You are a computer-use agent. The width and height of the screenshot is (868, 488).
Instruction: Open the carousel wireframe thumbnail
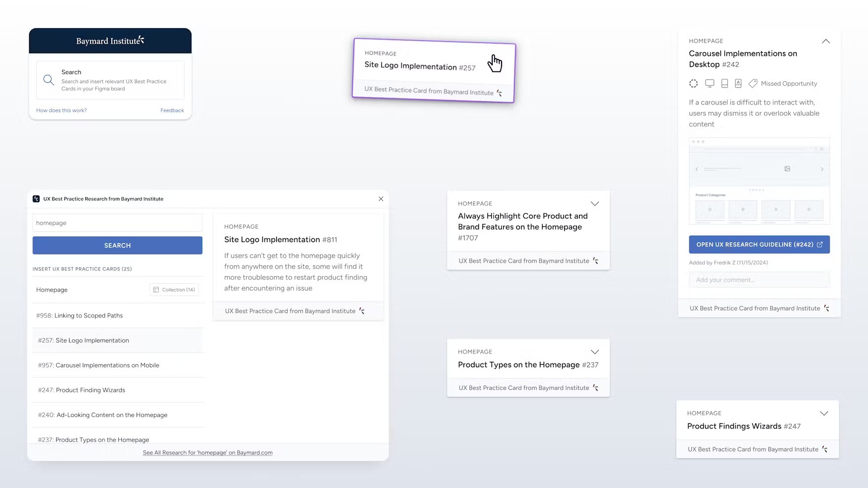click(x=759, y=181)
